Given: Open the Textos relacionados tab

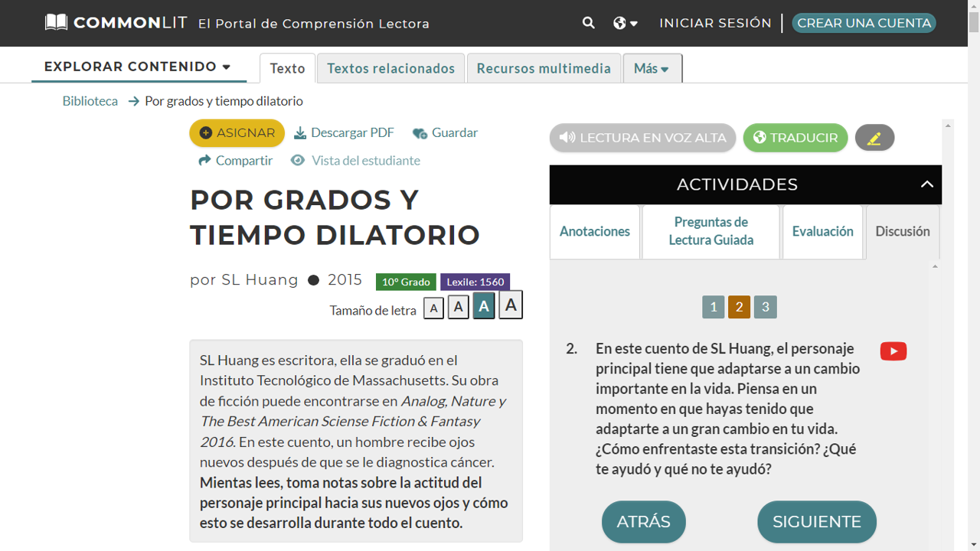Looking at the screenshot, I should 390,68.
